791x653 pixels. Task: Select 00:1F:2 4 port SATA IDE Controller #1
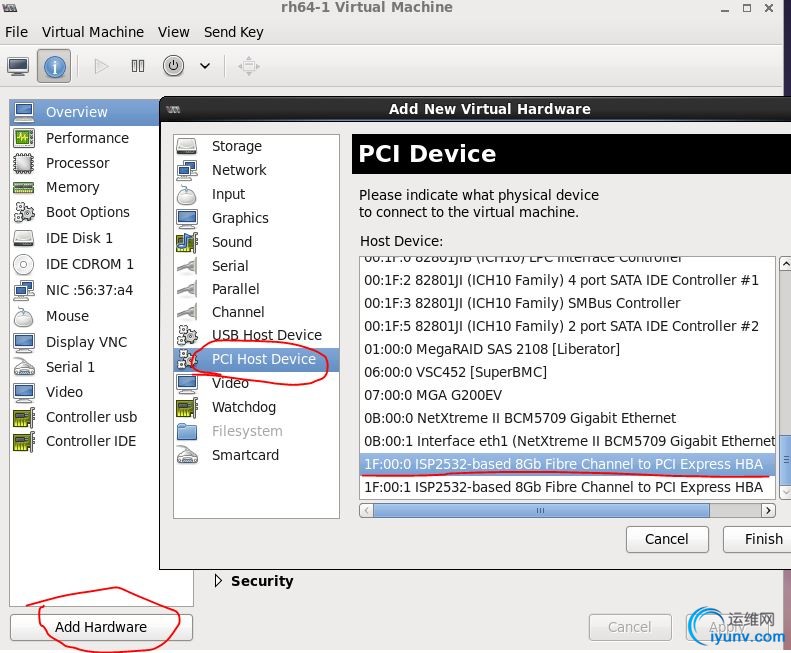tap(568, 280)
